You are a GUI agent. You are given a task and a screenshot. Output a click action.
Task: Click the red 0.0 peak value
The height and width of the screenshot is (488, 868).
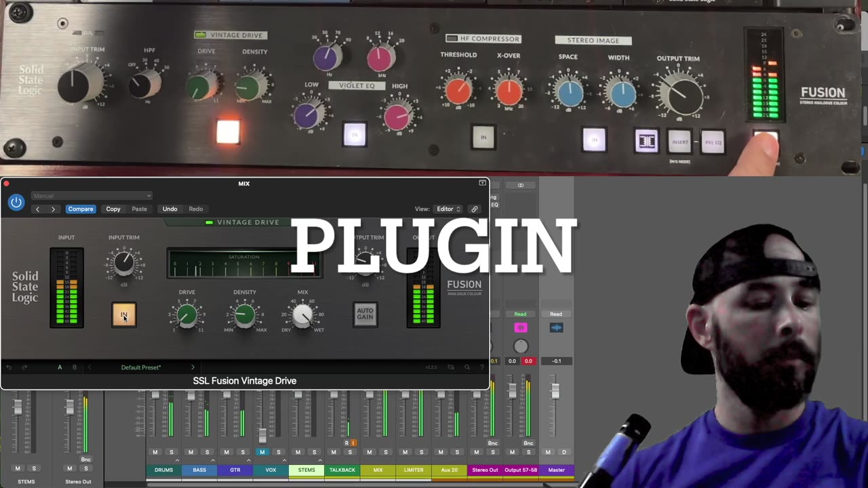point(528,361)
